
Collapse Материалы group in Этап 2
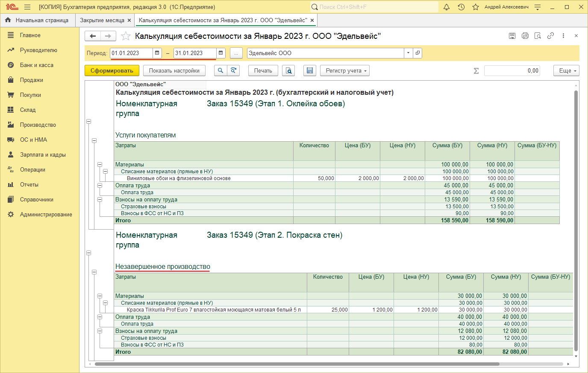(x=100, y=296)
